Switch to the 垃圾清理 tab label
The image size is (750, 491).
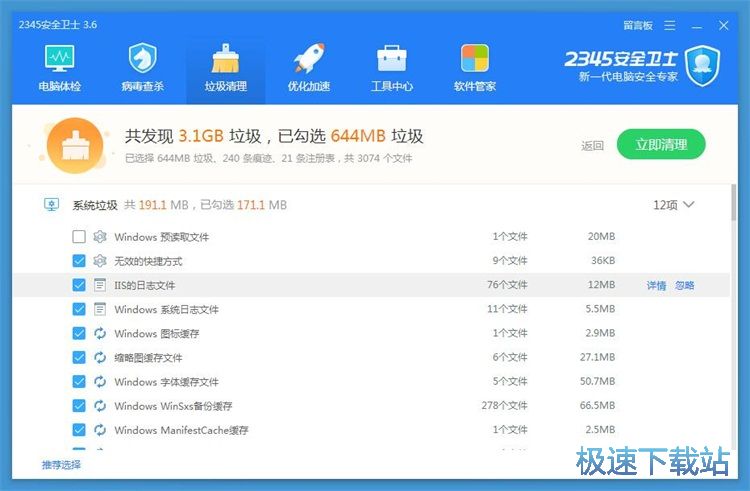click(x=225, y=87)
